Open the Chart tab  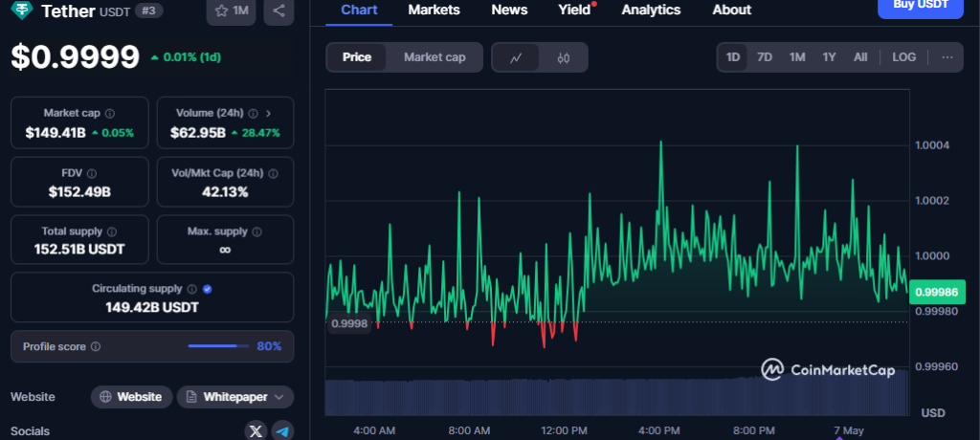point(359,10)
